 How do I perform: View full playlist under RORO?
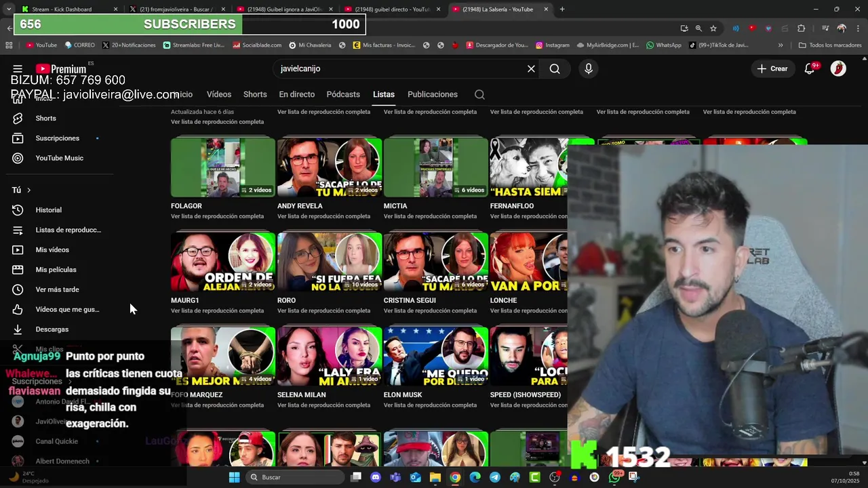(323, 310)
